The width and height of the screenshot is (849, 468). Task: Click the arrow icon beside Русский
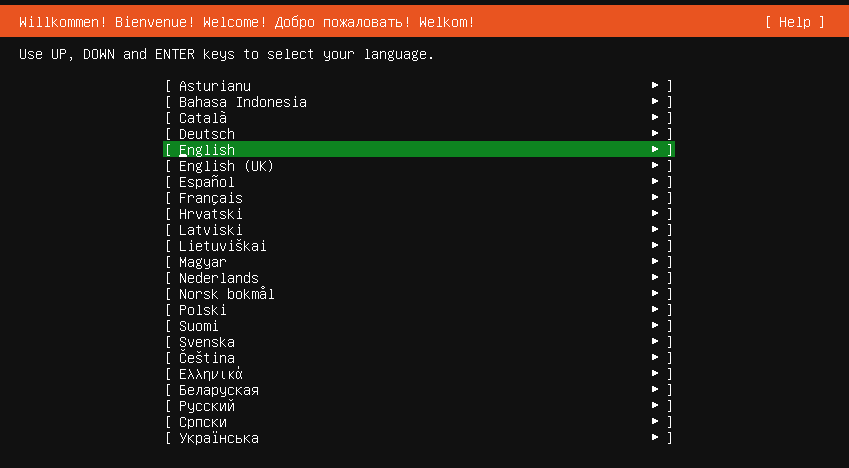tap(655, 406)
